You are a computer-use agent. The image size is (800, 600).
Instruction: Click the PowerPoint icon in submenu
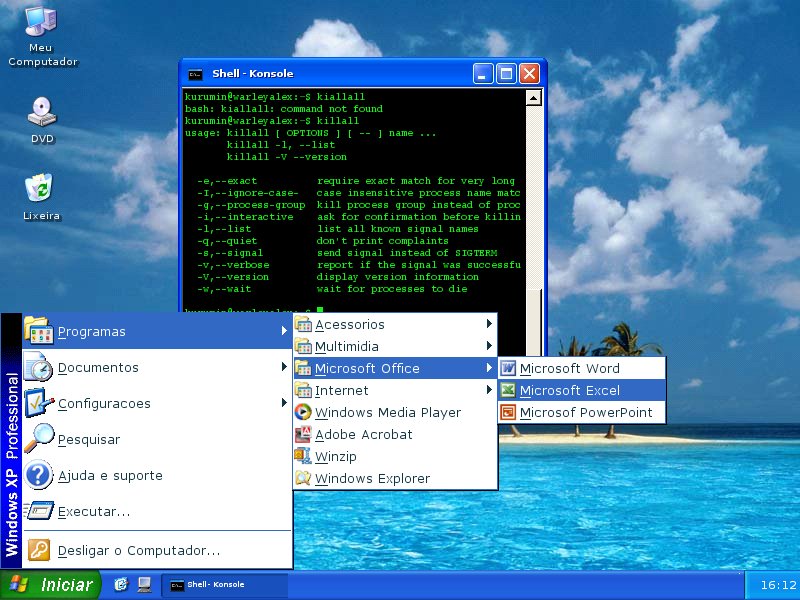coord(508,412)
